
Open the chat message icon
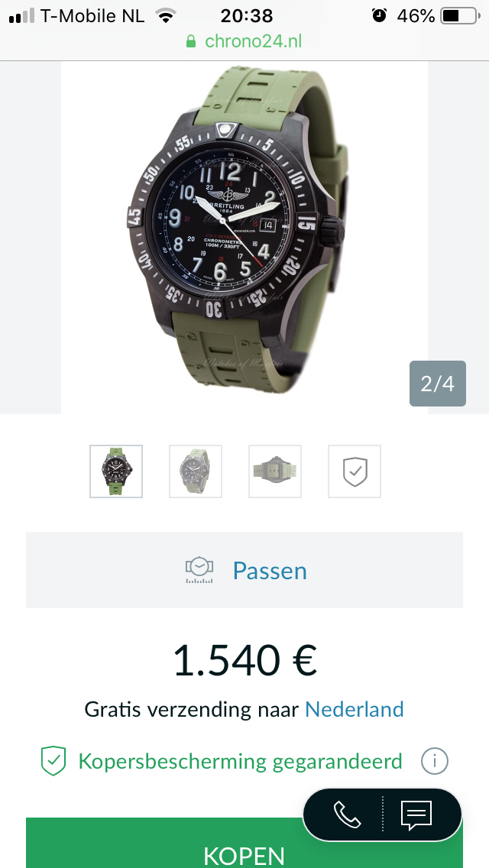click(416, 815)
